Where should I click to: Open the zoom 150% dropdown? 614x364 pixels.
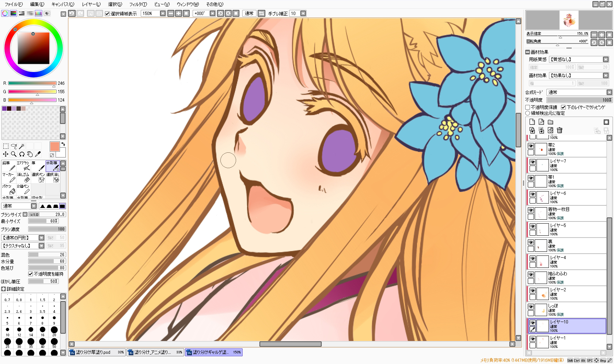tap(163, 14)
